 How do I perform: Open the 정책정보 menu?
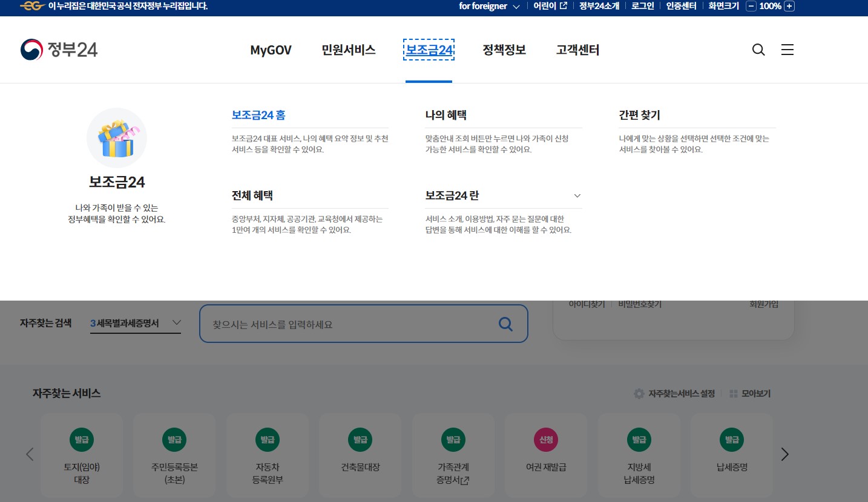[x=504, y=50]
